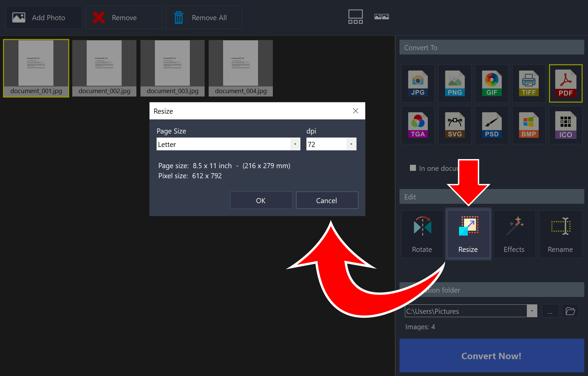
Task: Click the Convert Now! button
Action: tap(492, 355)
